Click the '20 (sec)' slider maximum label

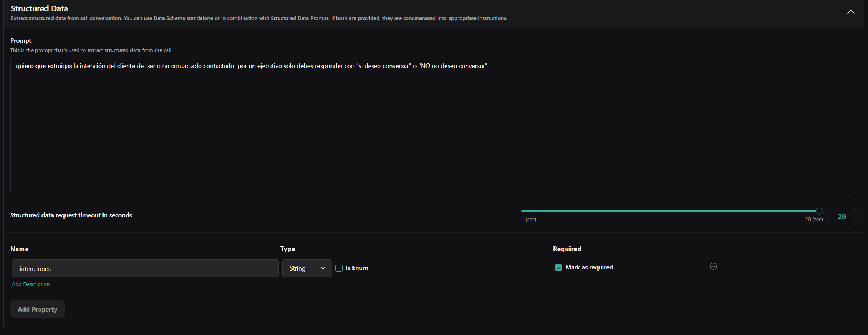tap(814, 220)
